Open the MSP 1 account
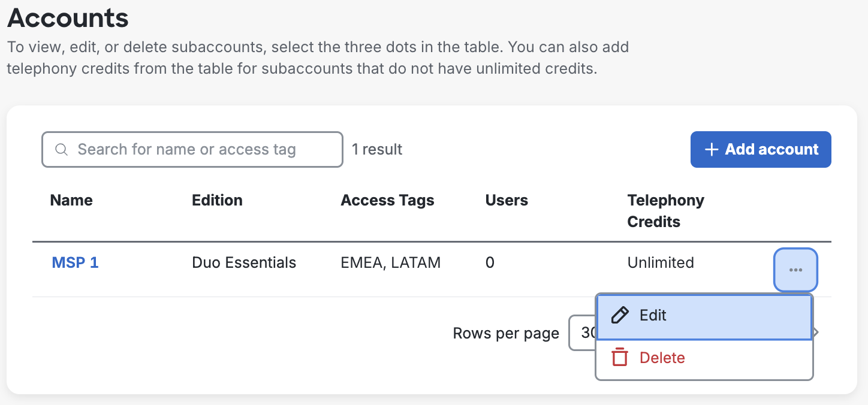 coord(74,262)
